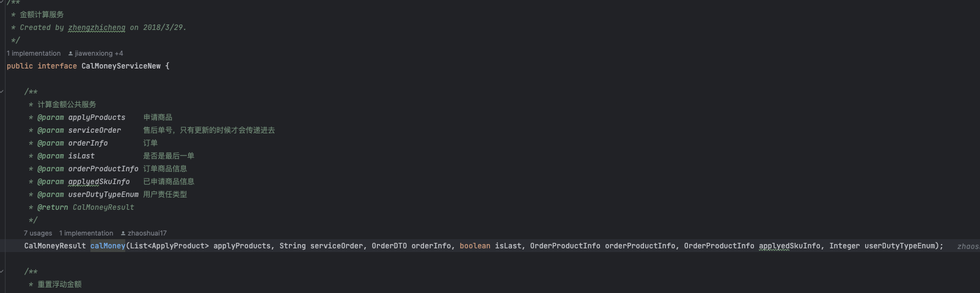Click the inline blame annotation at line end

(x=968, y=247)
